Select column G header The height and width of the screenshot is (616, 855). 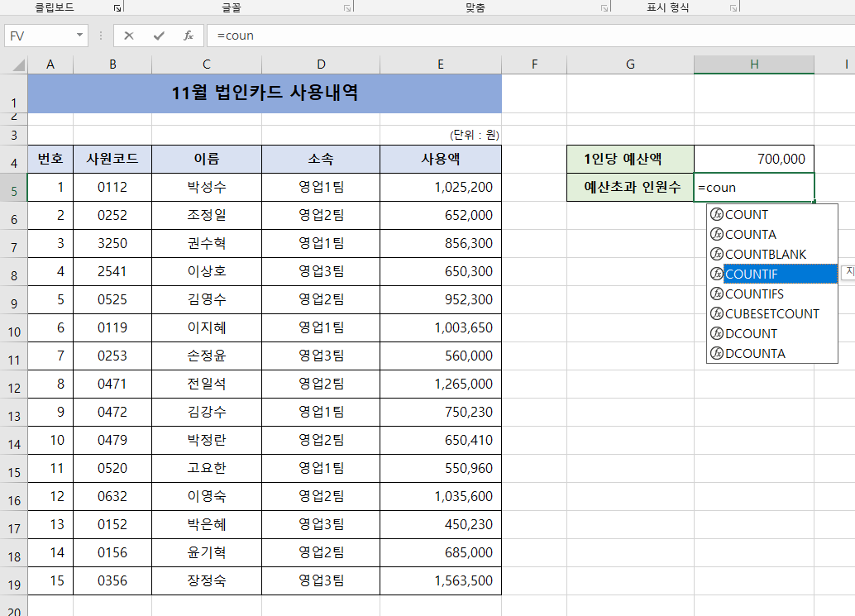tap(630, 64)
